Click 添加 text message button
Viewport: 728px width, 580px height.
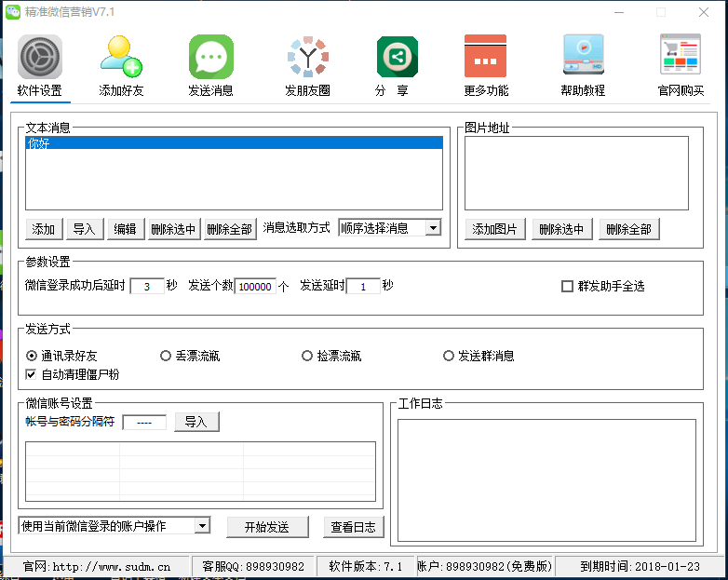pyautogui.click(x=44, y=229)
